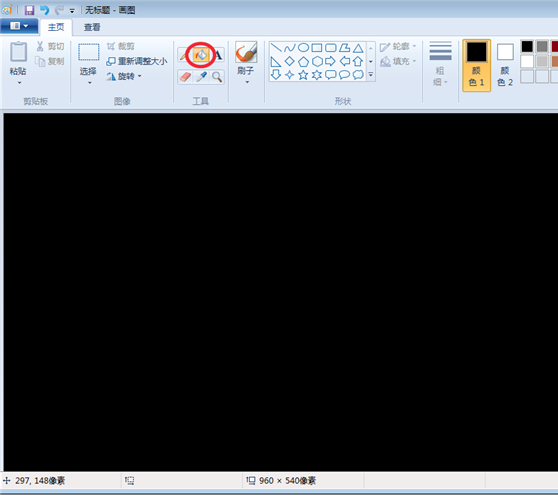
Task: Pick the light gray palette swatch
Action: point(542,61)
